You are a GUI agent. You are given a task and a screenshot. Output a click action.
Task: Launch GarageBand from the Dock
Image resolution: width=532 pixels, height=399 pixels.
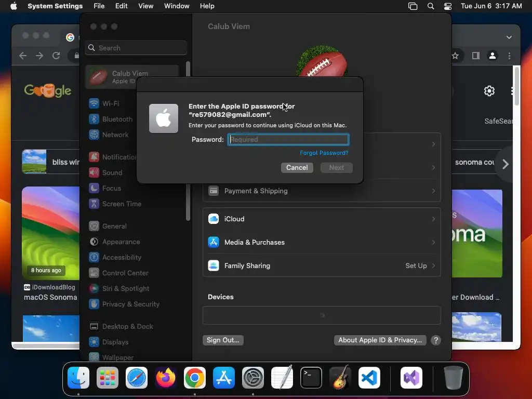coord(340,378)
